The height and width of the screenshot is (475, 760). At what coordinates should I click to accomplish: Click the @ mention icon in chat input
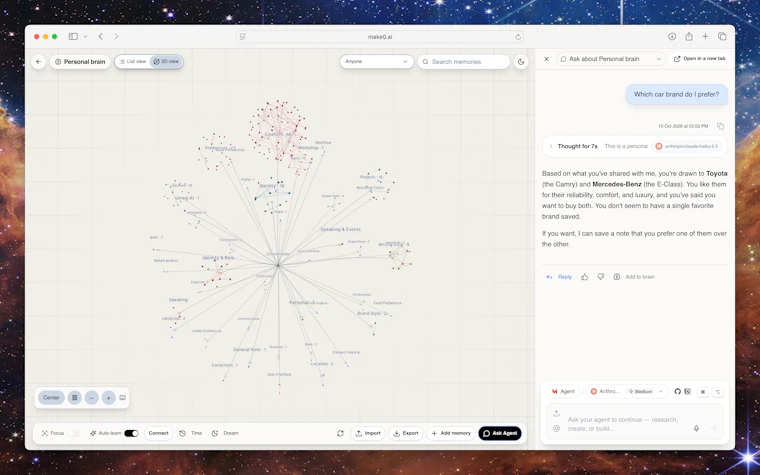point(556,428)
